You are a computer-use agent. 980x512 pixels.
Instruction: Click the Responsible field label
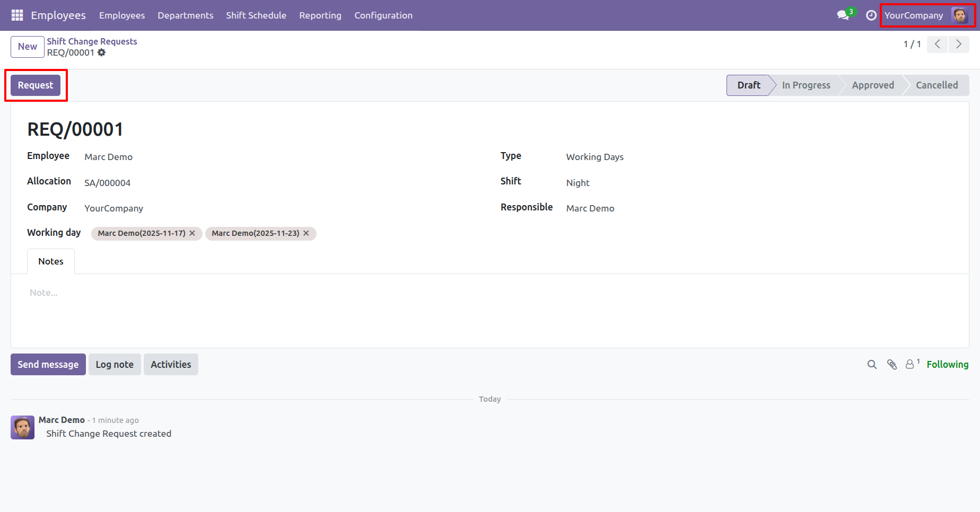click(527, 207)
